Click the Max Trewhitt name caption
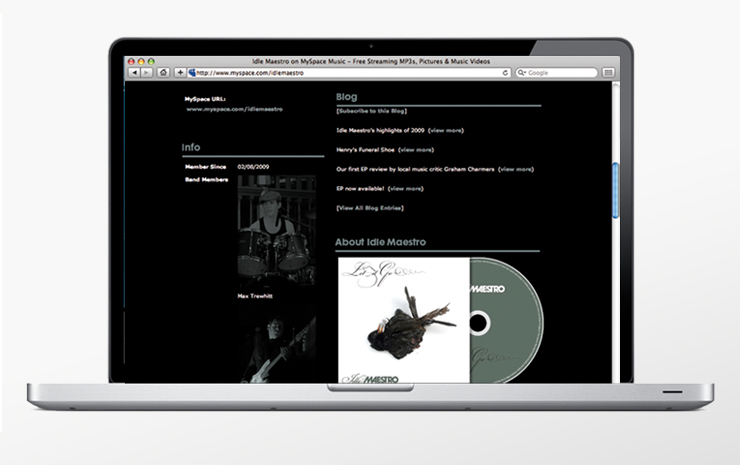The height and width of the screenshot is (465, 740). coord(255,296)
